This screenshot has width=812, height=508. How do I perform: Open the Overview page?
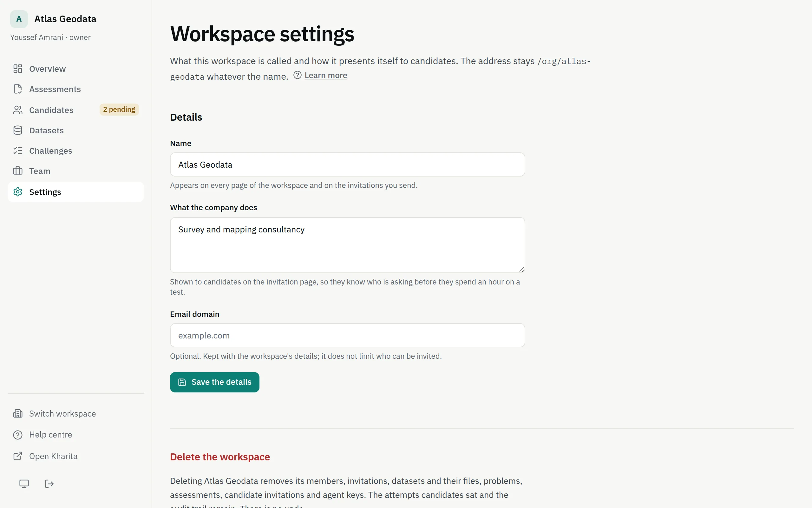[76, 69]
